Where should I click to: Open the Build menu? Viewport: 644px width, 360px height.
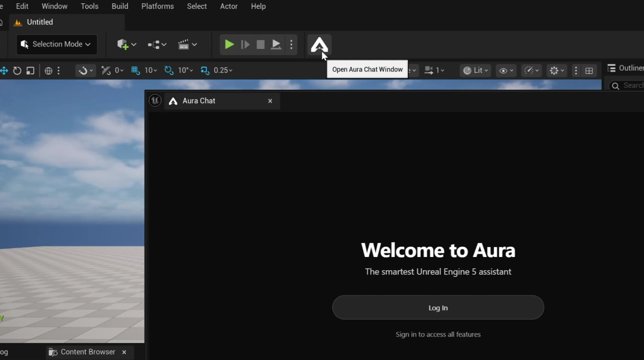tap(120, 6)
